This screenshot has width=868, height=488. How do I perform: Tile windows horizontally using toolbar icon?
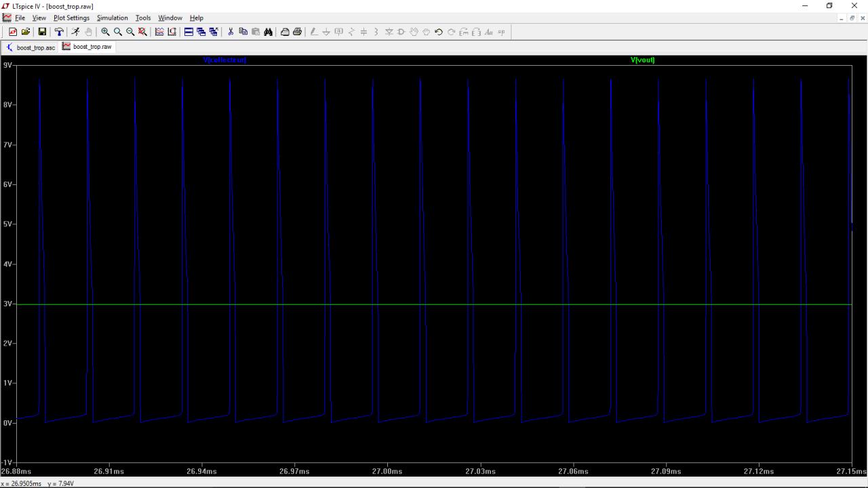coord(189,32)
